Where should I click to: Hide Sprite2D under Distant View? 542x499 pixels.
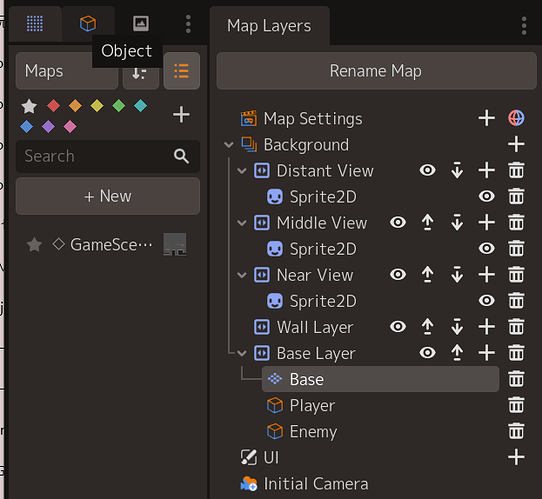[x=487, y=196]
